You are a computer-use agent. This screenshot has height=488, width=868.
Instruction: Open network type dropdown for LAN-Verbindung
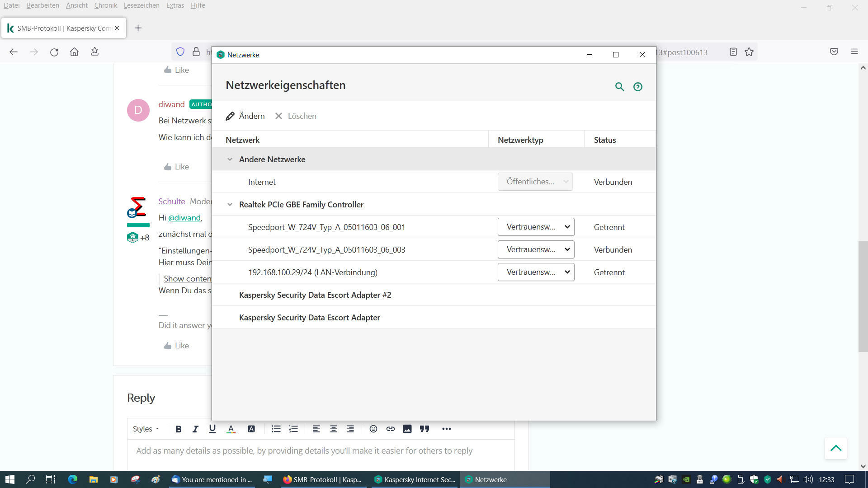tap(536, 272)
